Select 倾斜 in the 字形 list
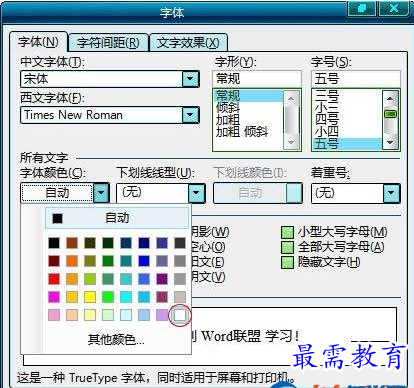Viewport: 414px width, 388px height. 248,108
